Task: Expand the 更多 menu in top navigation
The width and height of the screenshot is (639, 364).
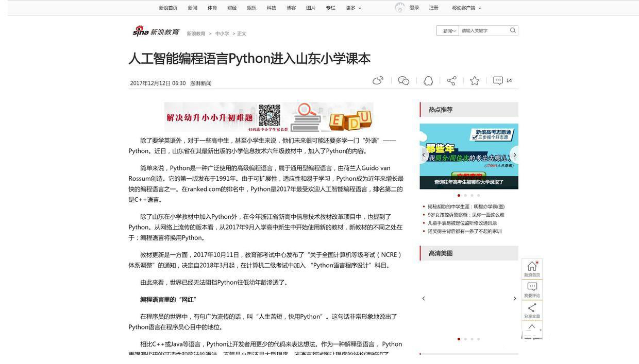Action: point(354,8)
